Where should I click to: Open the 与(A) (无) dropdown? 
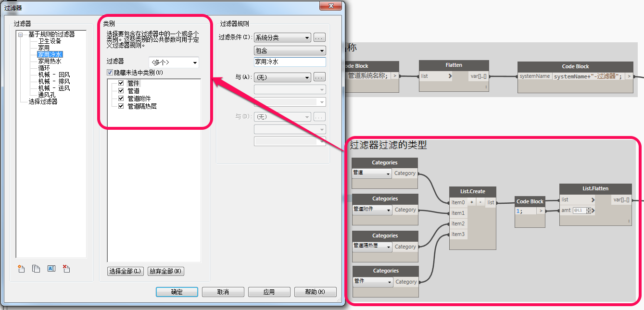[282, 77]
